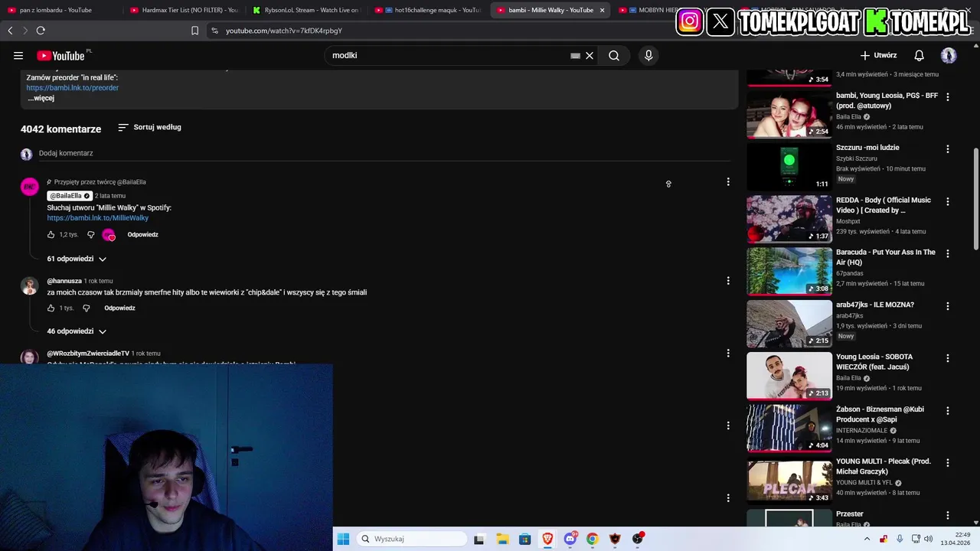Open the on-screen keyboard icon in search

[575, 55]
